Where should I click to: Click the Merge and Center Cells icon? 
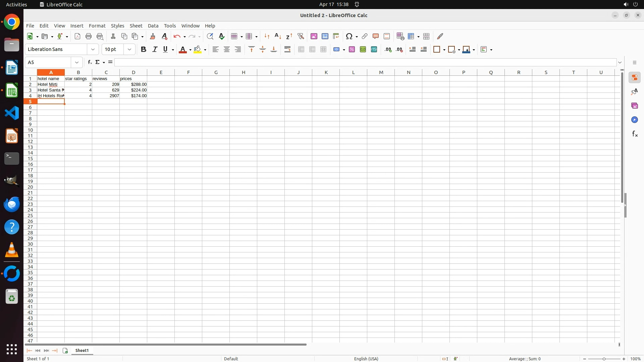coord(301,50)
